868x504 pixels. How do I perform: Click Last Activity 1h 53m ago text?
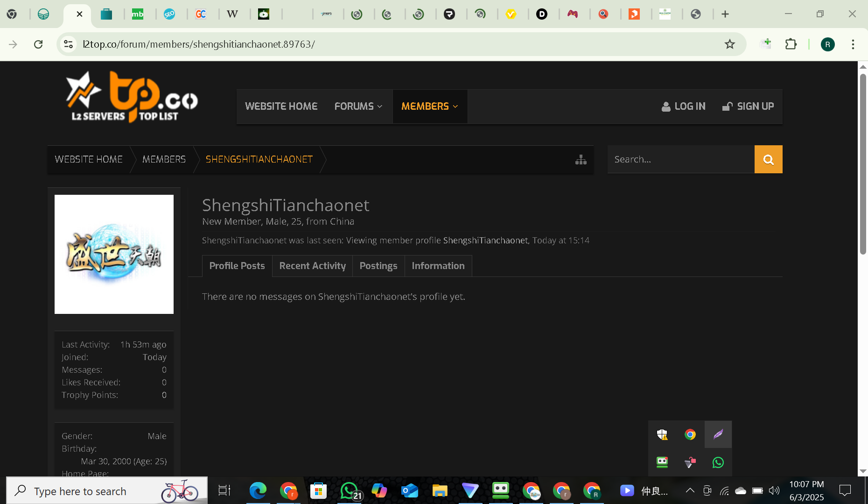[143, 345]
